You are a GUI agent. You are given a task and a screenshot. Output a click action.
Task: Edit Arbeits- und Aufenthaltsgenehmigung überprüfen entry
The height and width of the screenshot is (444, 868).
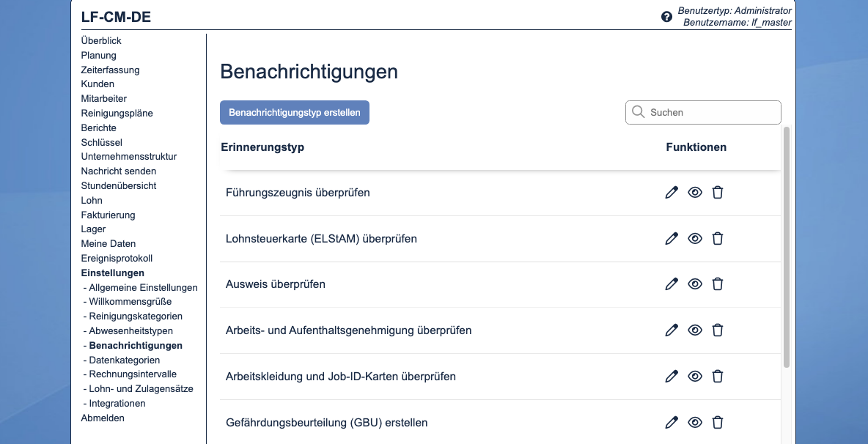pos(672,330)
